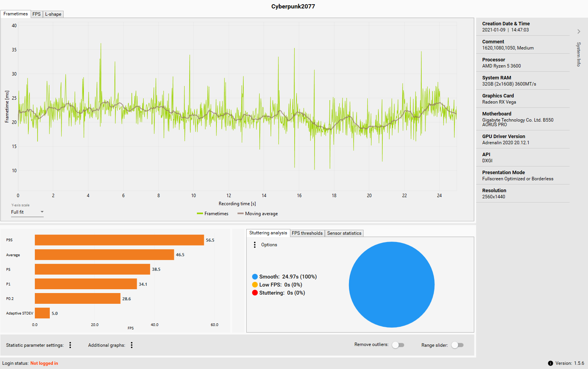This screenshot has height=369, width=588.
Task: Click the 'Fullscreen Optimized or Borderless' text
Action: tap(518, 179)
